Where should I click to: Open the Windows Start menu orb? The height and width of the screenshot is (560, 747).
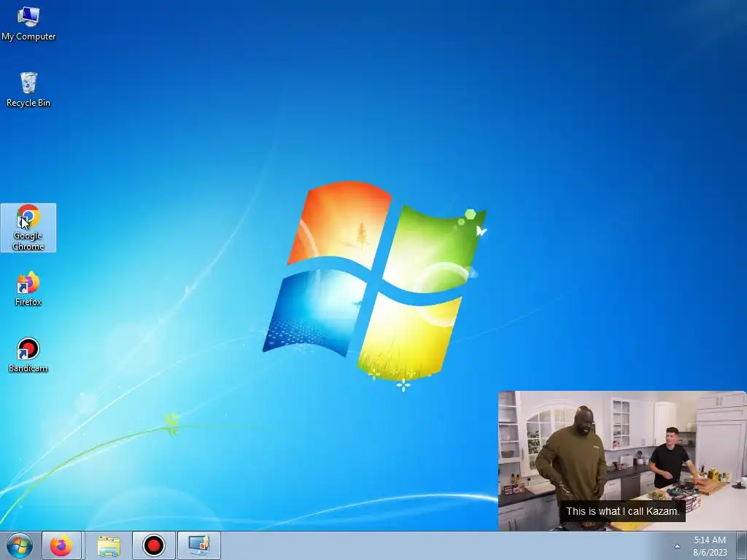pyautogui.click(x=20, y=545)
